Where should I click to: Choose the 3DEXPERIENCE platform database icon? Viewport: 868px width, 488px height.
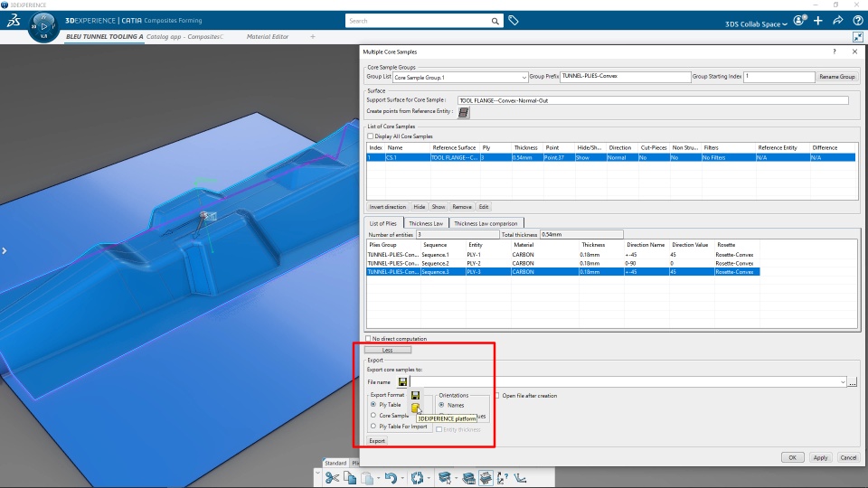click(415, 408)
